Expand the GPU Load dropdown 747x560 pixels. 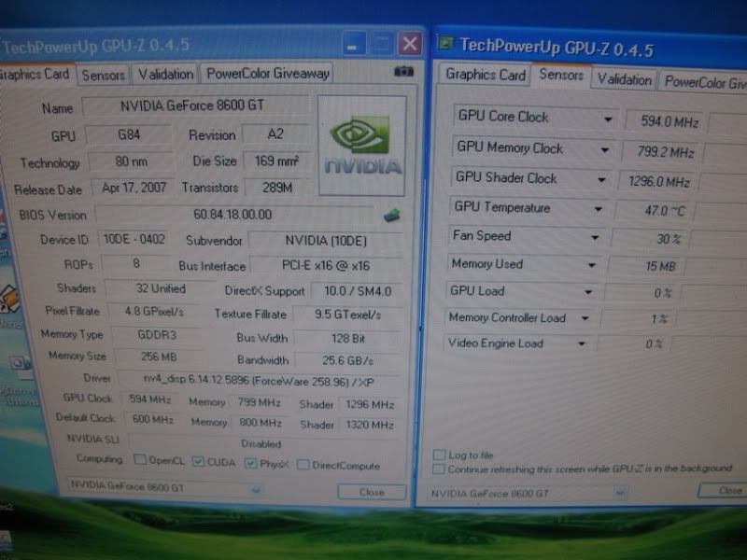588,292
